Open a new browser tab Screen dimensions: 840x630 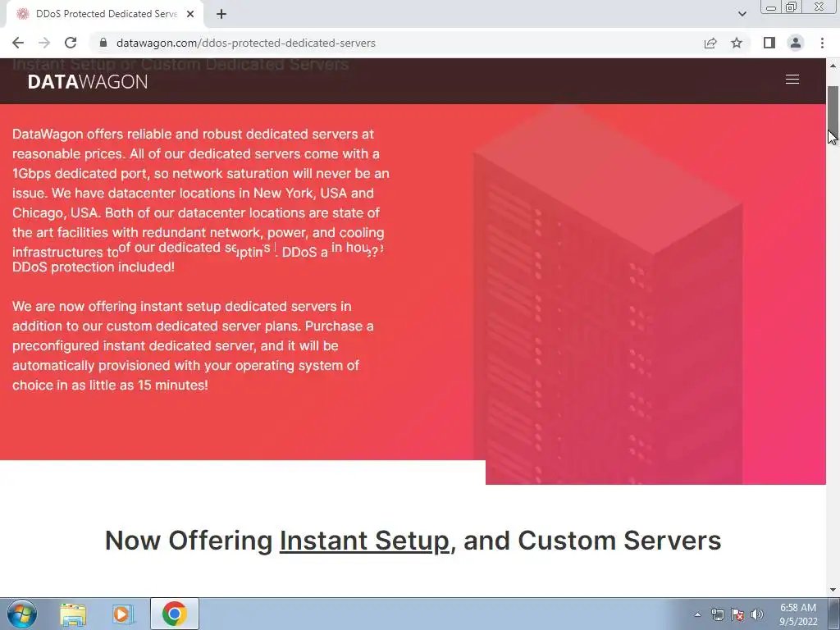pos(221,14)
